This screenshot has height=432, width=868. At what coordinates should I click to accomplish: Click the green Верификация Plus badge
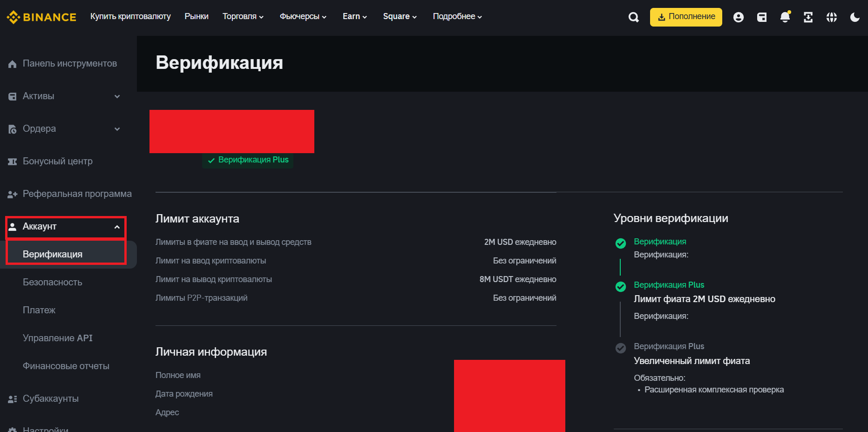[248, 160]
